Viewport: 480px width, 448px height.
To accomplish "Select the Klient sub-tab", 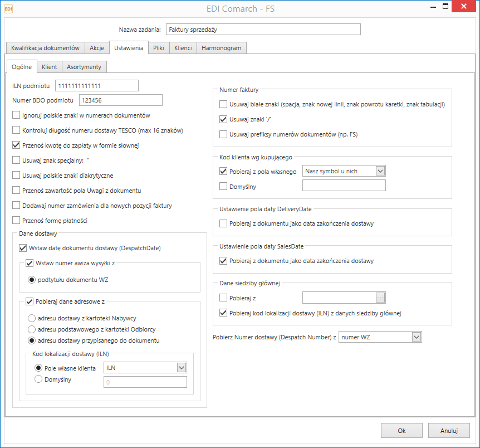I will click(50, 67).
